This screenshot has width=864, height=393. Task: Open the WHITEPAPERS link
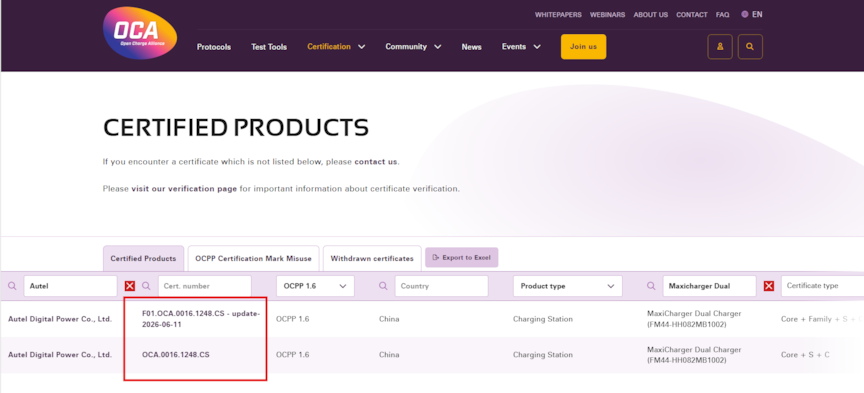(558, 15)
